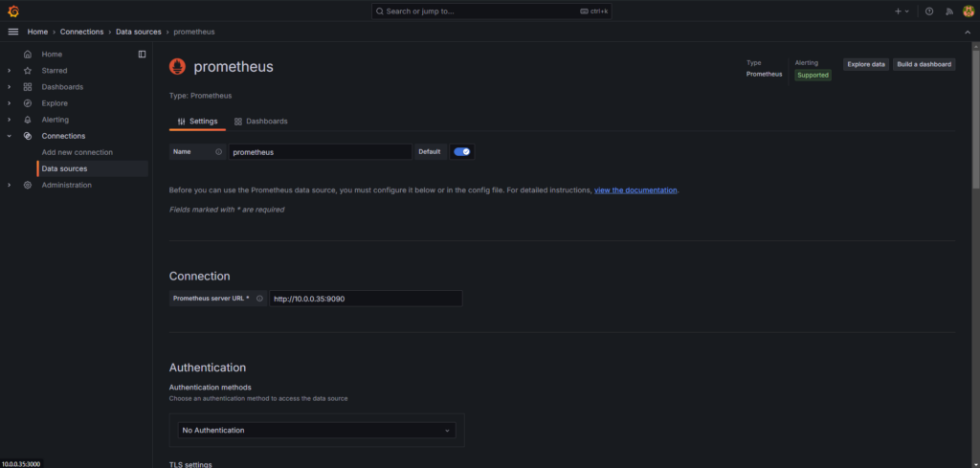Click the Starred star icon
This screenshot has width=980, height=468.
click(28, 71)
